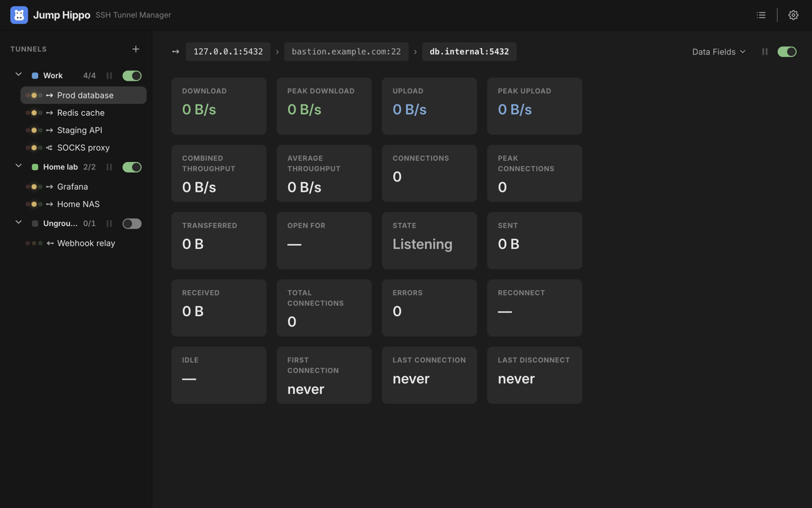Toggle the Work group switch off
The image size is (812, 508).
coord(132,76)
